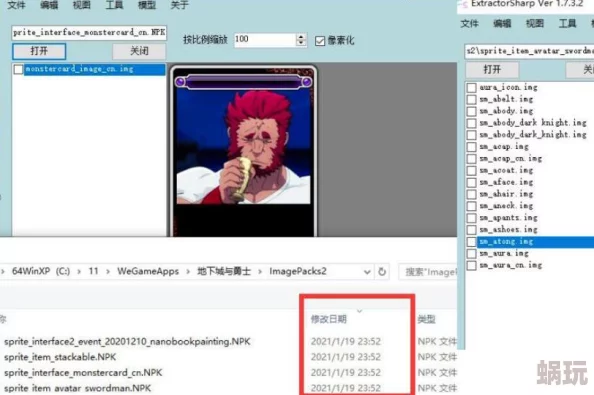Screen dimensions: 594x395
Task: Expand the chevron before ImagePacks2 breadcrumb
Action: [260, 272]
